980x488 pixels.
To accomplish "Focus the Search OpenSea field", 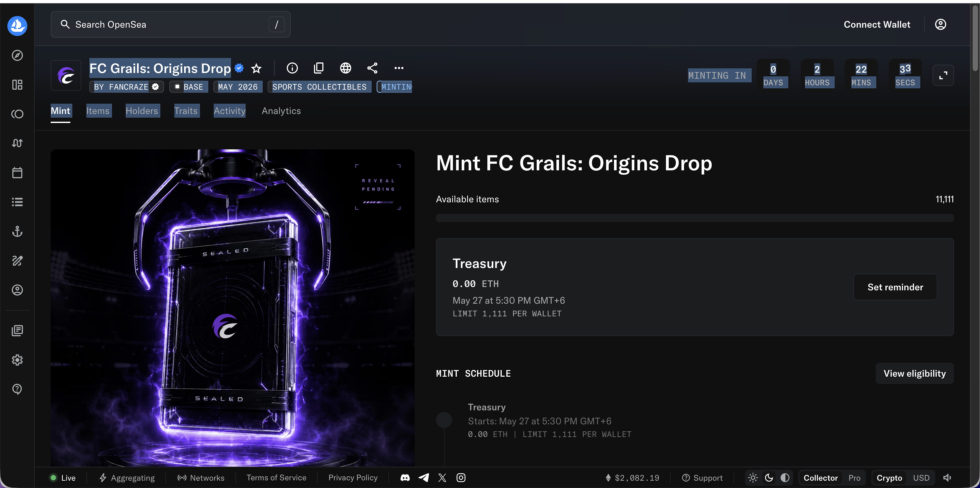I will (x=170, y=25).
